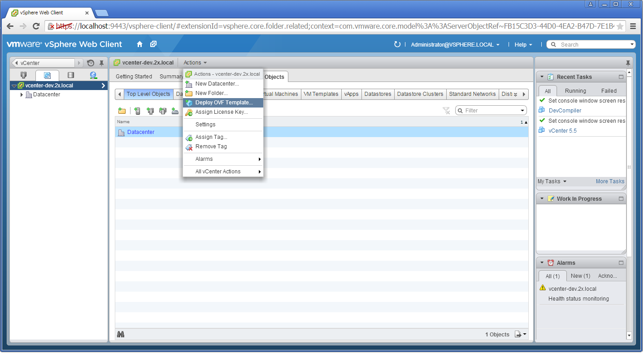Click the fourth toolbar icon with green plus

(163, 111)
